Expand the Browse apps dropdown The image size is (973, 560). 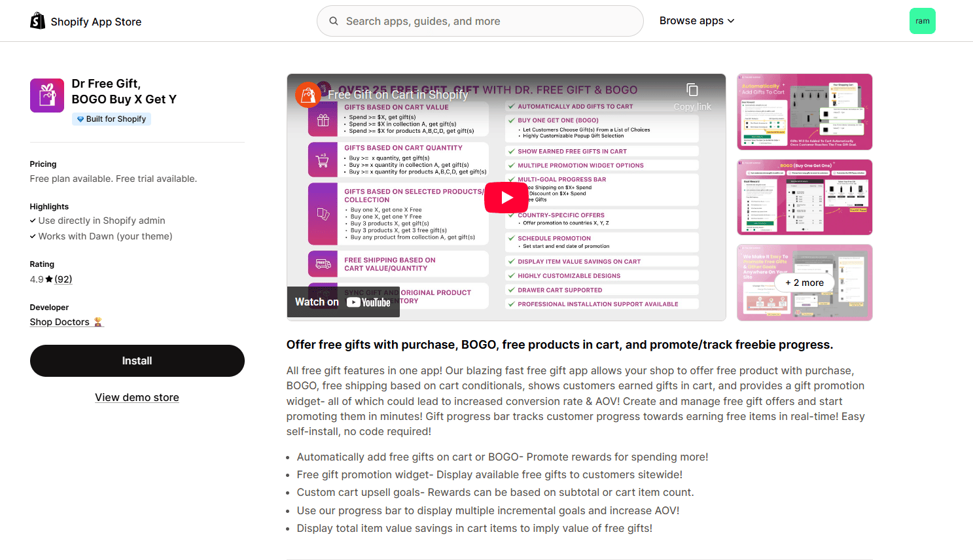click(x=697, y=21)
